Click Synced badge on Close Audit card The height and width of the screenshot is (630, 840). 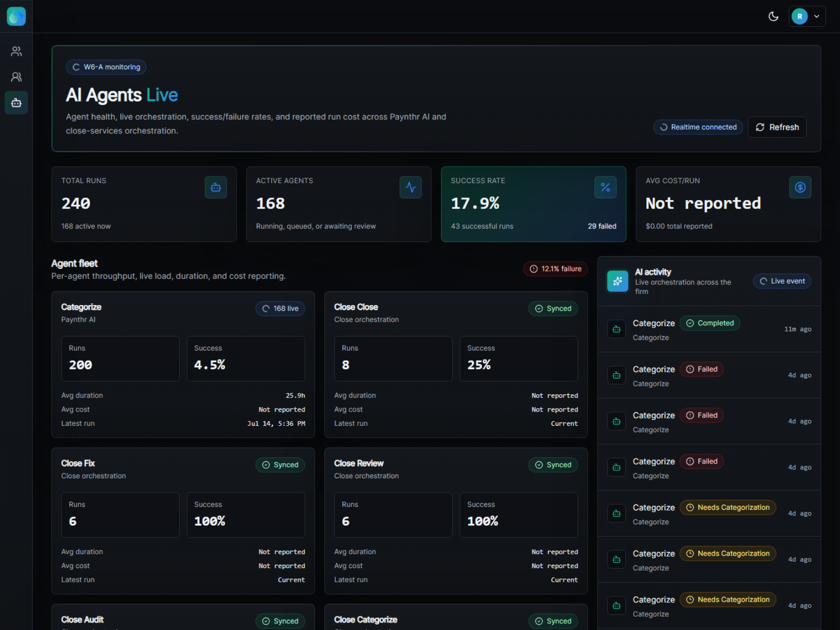point(280,621)
